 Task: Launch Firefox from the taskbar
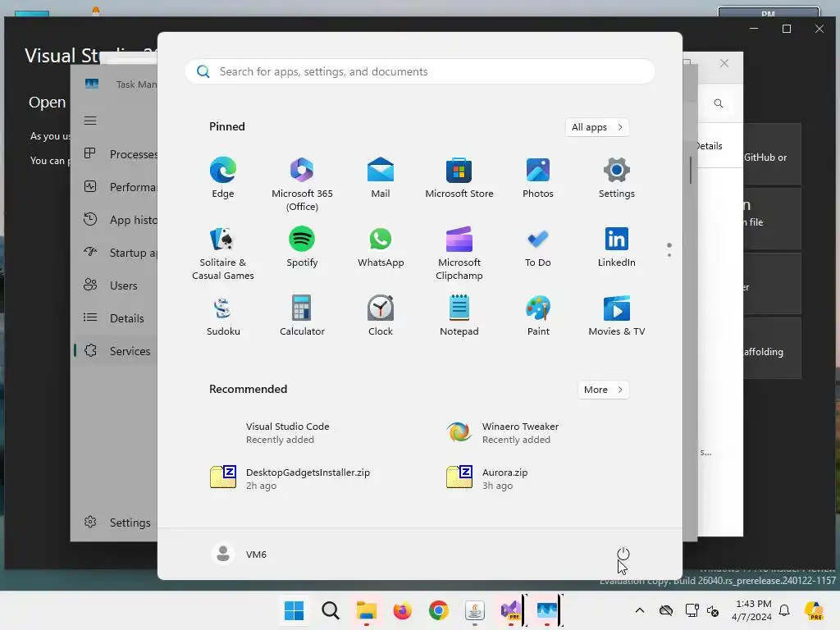coord(402,610)
